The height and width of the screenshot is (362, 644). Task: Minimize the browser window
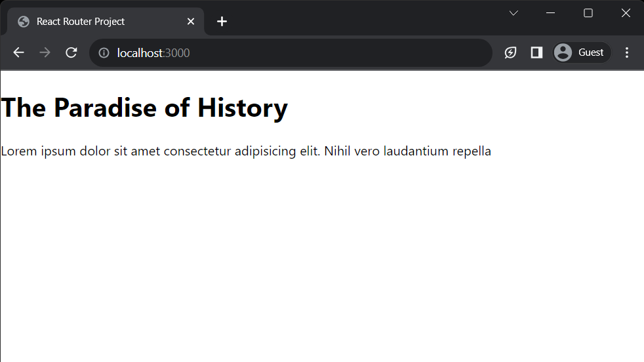tap(550, 13)
